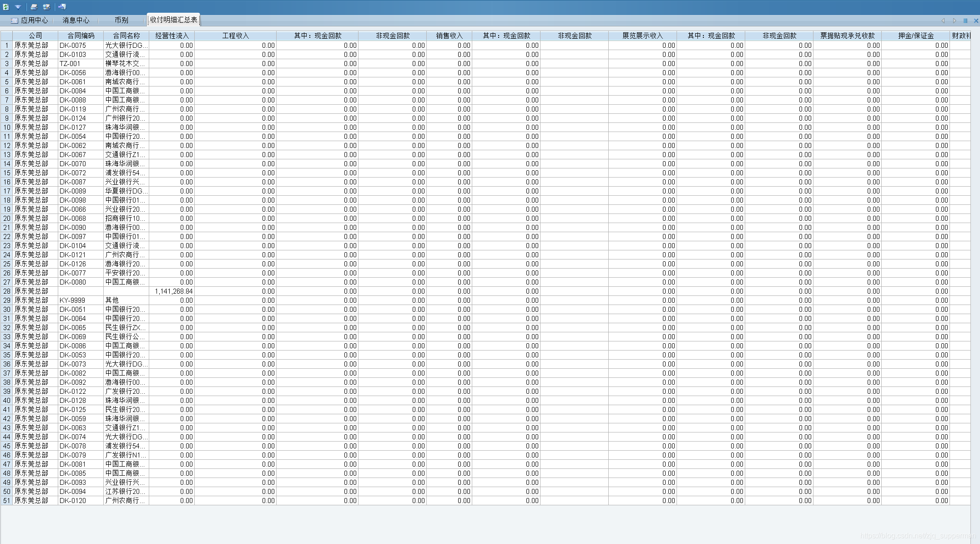
Task: Open the filter funnel icon
Action: [18, 7]
